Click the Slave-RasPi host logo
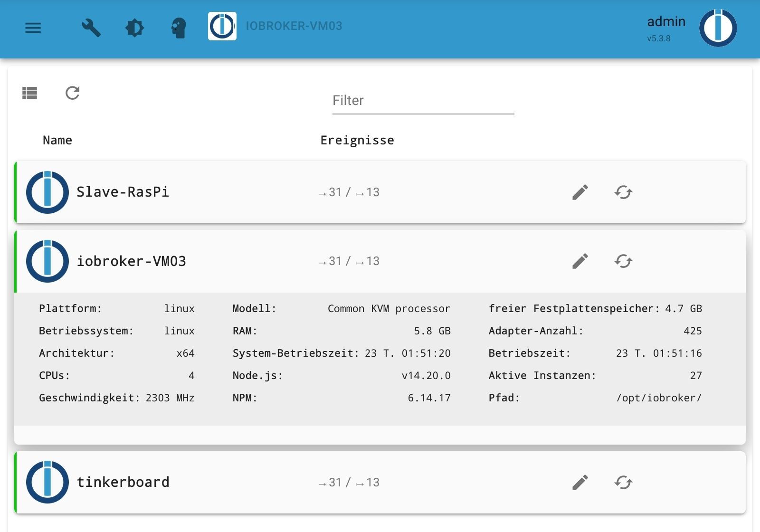The image size is (760, 532). (47, 192)
